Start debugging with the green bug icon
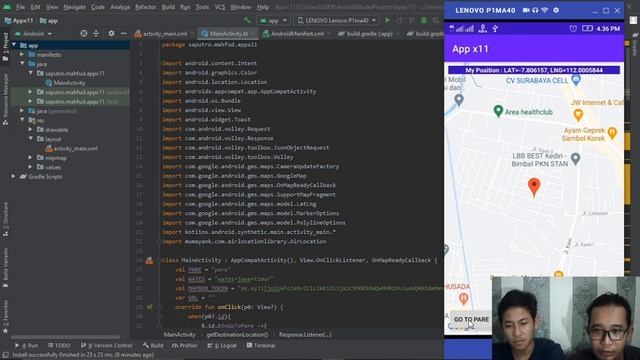Viewport: 640px width, 360px height. 424,20
